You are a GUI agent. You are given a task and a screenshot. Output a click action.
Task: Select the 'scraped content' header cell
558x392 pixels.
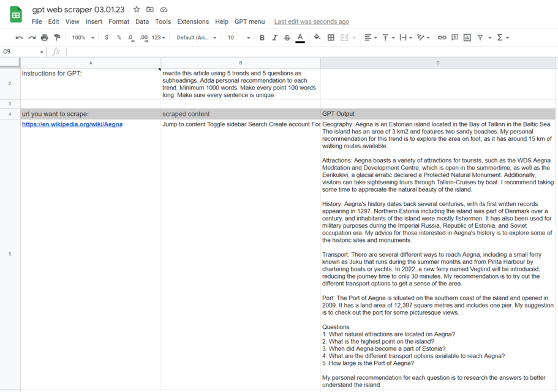tap(241, 114)
